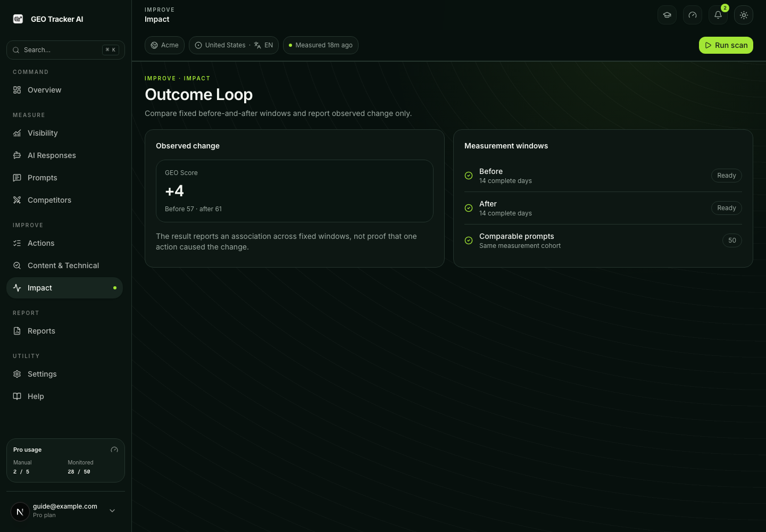Click the Observed change card title
The width and height of the screenshot is (766, 532).
[x=188, y=146]
